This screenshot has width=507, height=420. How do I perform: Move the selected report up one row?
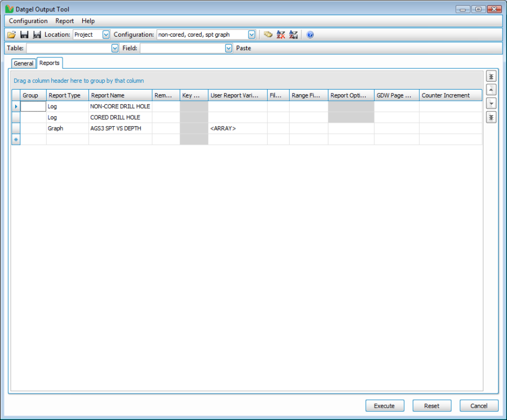point(491,90)
